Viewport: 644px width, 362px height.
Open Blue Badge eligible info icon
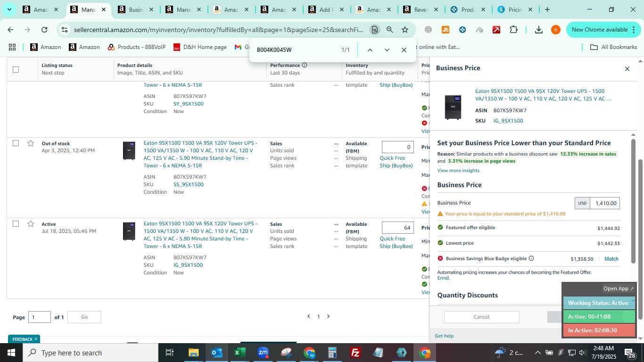[531, 258]
